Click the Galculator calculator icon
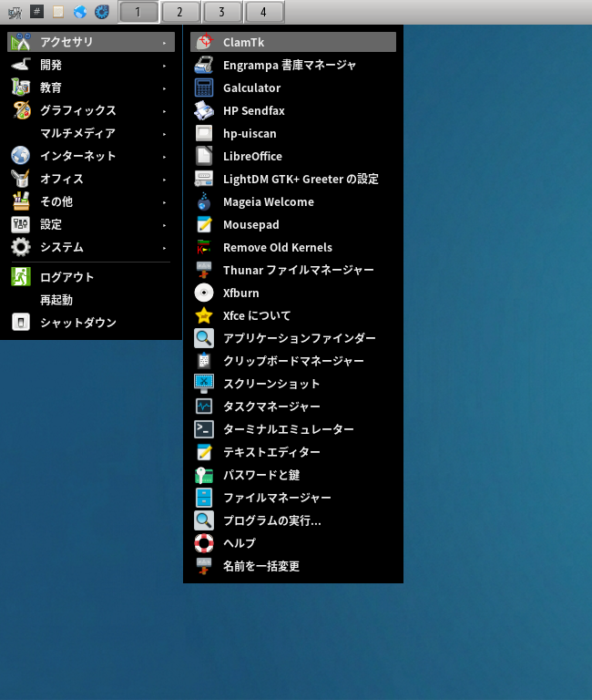This screenshot has width=592, height=700. tap(204, 87)
